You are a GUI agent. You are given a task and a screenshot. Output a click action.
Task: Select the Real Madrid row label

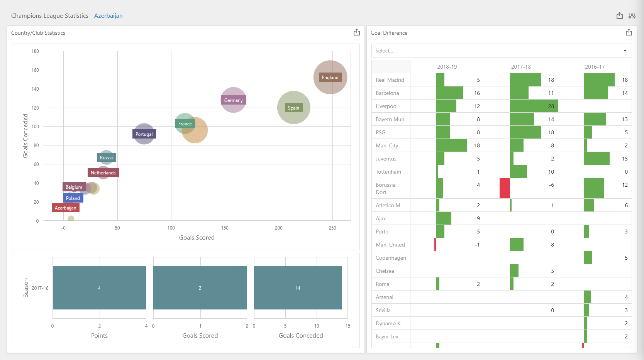[390, 80]
